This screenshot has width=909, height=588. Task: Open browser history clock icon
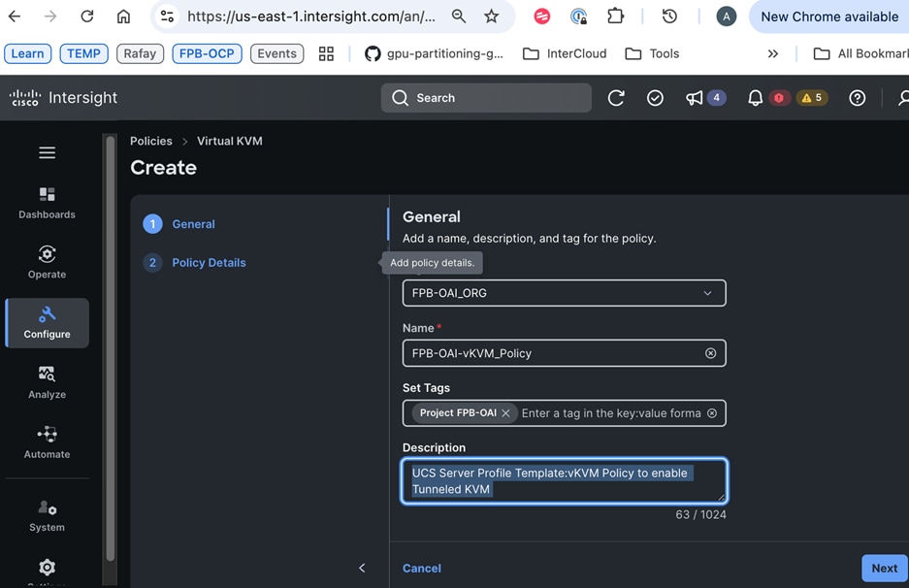coord(669,16)
